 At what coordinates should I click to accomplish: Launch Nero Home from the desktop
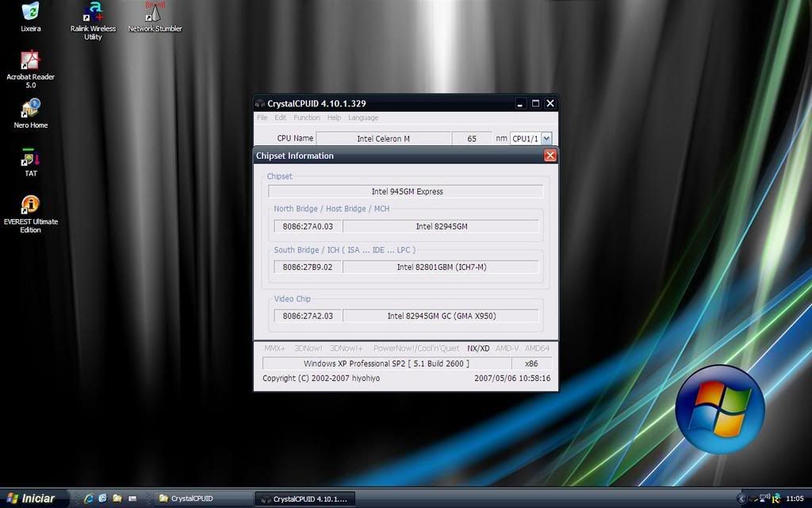[30, 110]
